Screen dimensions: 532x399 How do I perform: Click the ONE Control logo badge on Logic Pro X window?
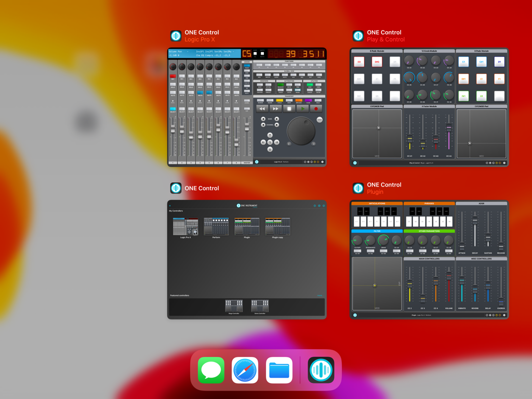click(x=176, y=35)
